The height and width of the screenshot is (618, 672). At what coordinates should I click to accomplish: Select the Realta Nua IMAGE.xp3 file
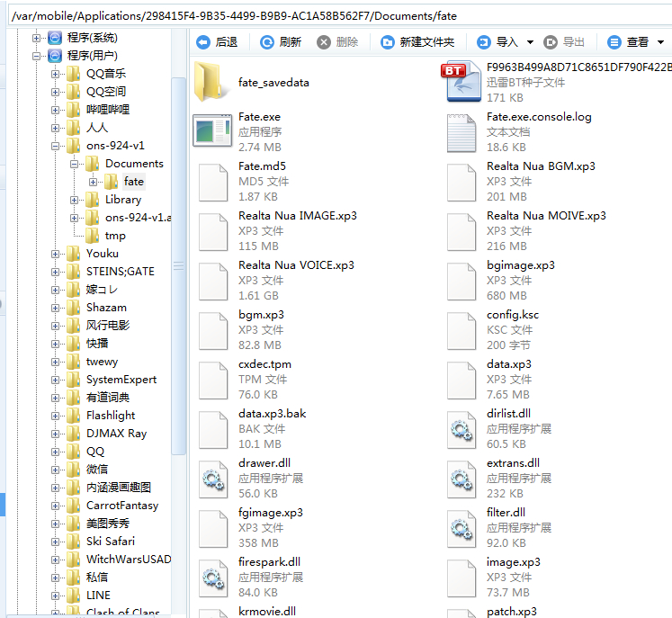pos(278,230)
